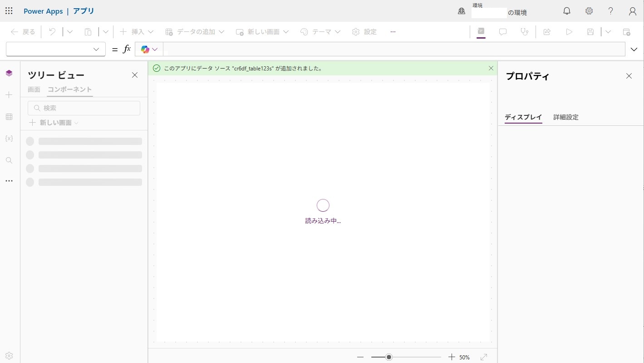
Task: Click the 設定 settings button in toolbar
Action: pos(364,32)
